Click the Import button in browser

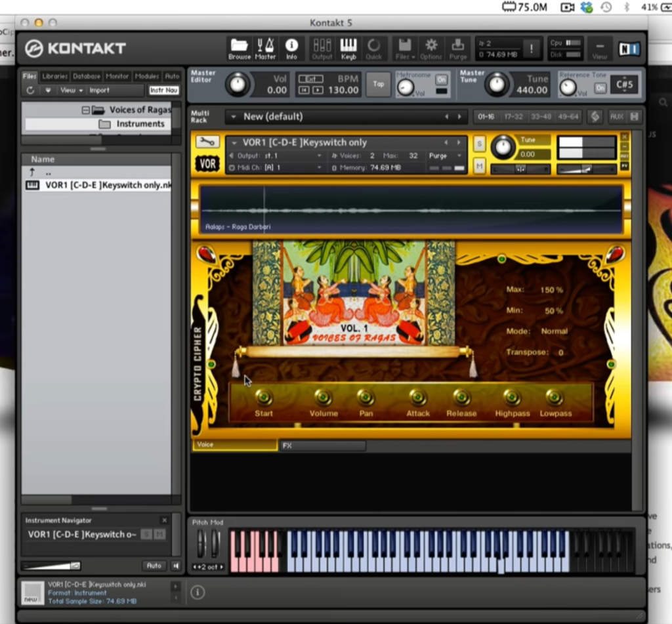pyautogui.click(x=100, y=91)
